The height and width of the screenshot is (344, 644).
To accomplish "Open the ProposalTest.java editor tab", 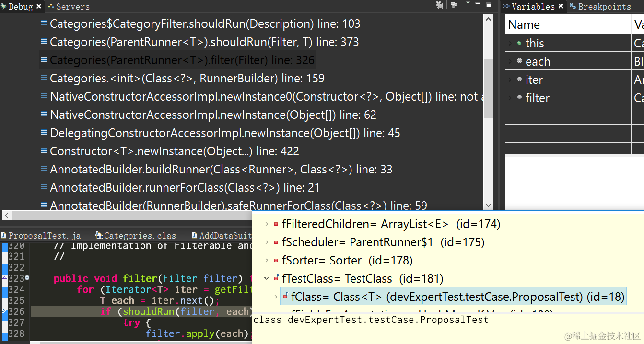I will (x=41, y=236).
